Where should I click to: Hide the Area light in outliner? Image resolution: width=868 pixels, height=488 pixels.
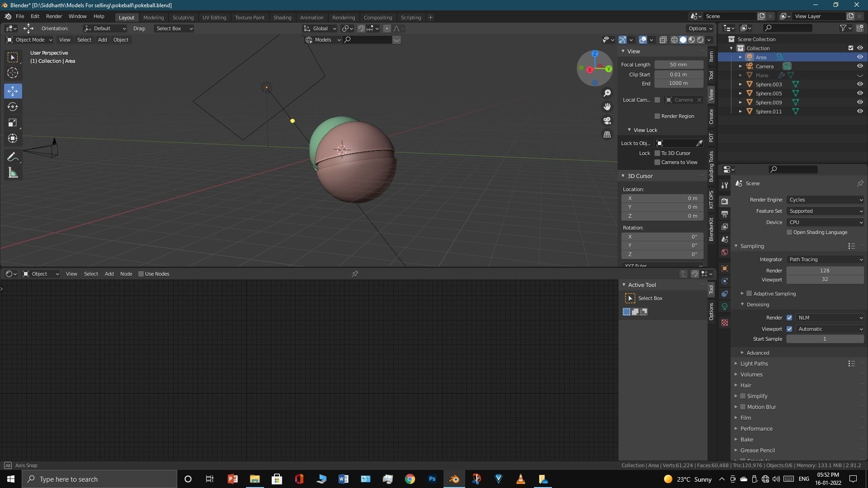pyautogui.click(x=860, y=57)
